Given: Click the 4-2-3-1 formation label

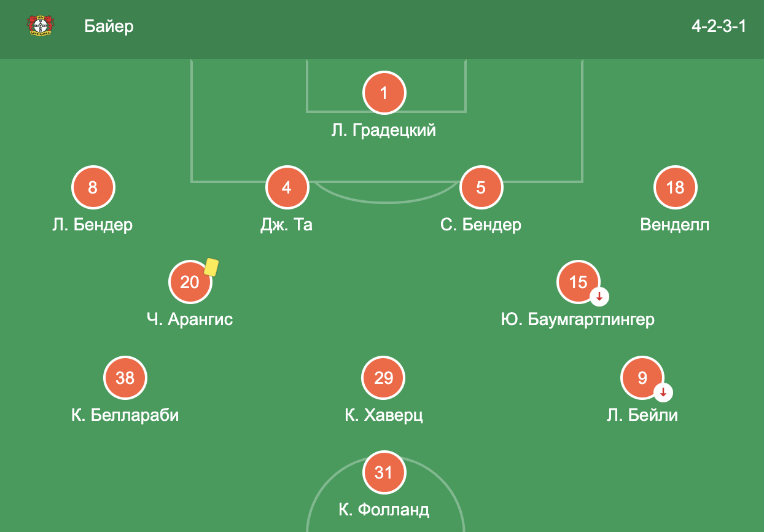Looking at the screenshot, I should coord(719,26).
